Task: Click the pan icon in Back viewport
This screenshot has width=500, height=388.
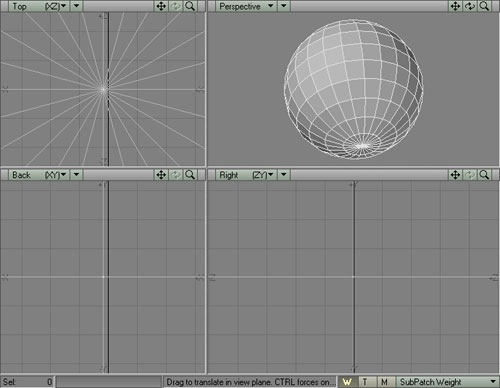Action: click(x=161, y=175)
